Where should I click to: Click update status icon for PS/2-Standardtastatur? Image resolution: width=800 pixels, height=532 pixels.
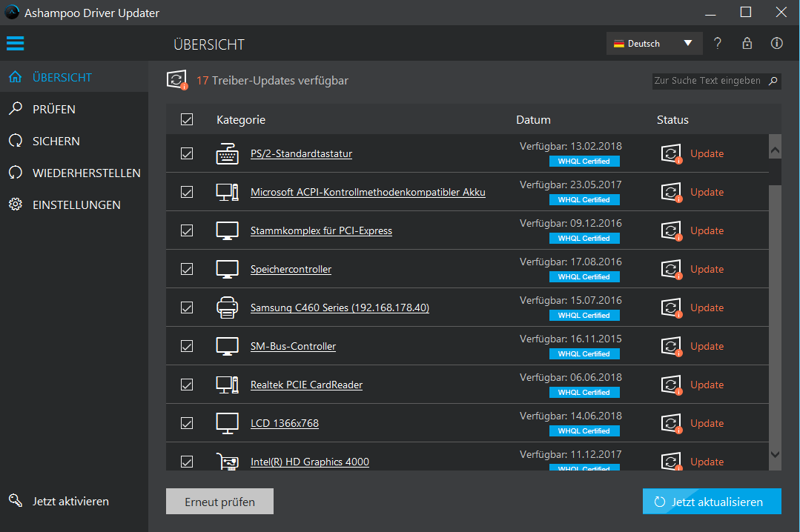coord(672,153)
